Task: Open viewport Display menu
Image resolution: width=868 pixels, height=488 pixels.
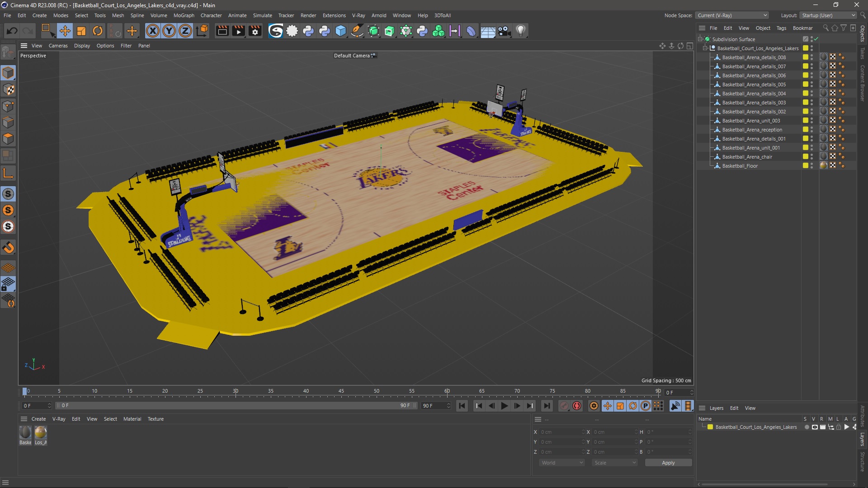Action: (82, 46)
